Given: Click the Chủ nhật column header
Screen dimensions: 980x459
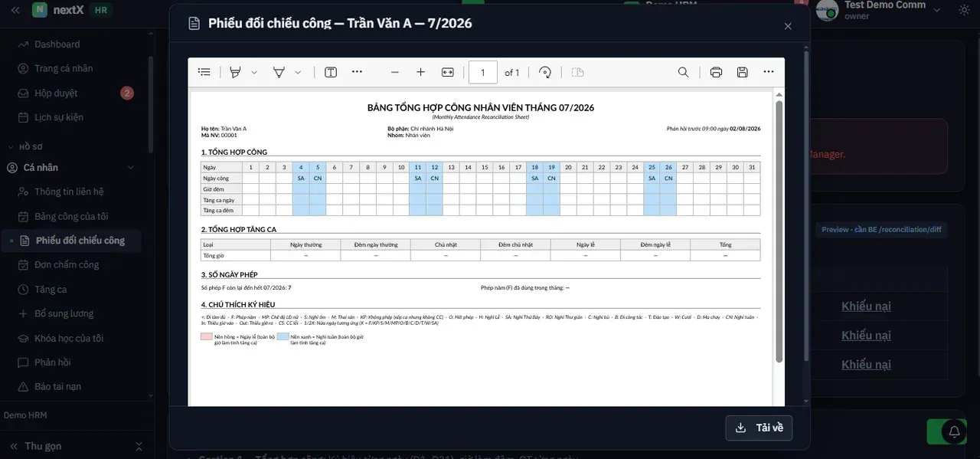Looking at the screenshot, I should click(x=446, y=244).
